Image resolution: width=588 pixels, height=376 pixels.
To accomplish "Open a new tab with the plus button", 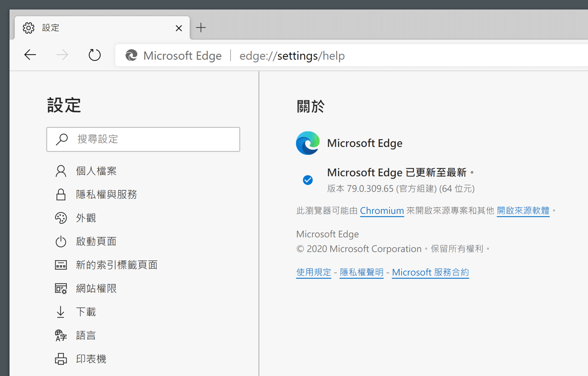I will coord(201,28).
